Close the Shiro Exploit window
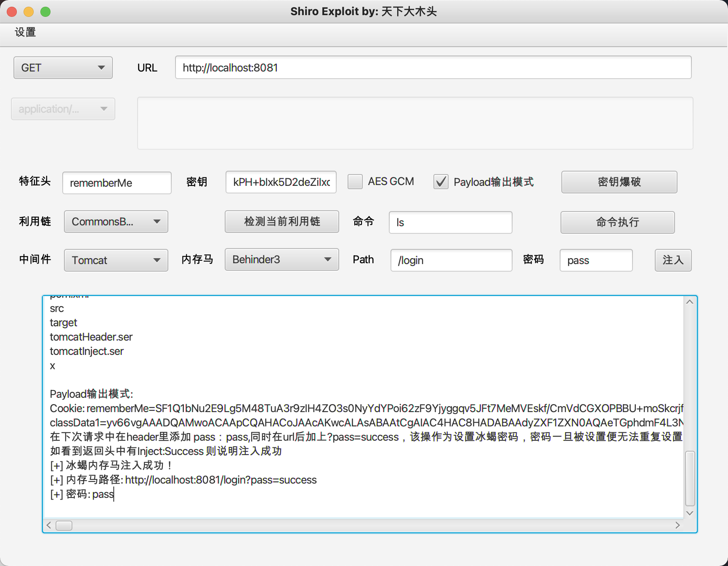The height and width of the screenshot is (566, 728). coord(12,12)
